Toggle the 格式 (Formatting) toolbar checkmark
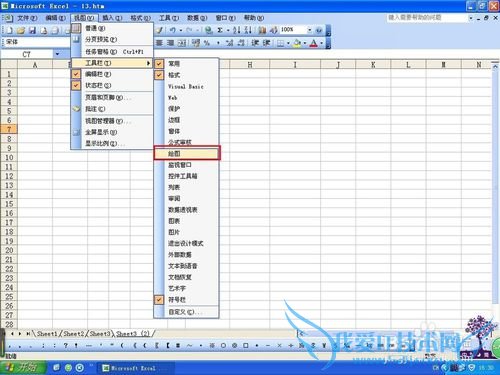Image resolution: width=500 pixels, height=375 pixels. pos(159,75)
